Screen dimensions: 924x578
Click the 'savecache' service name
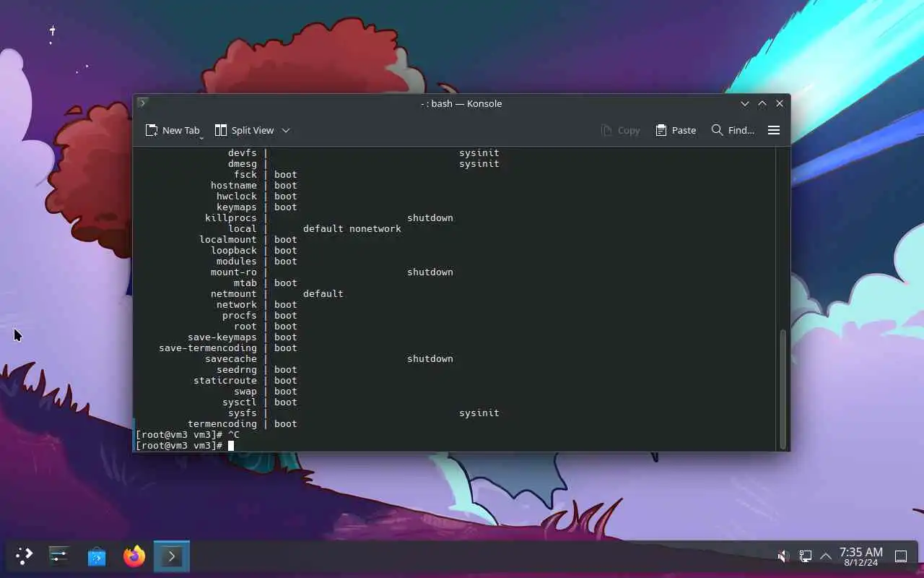tap(231, 358)
